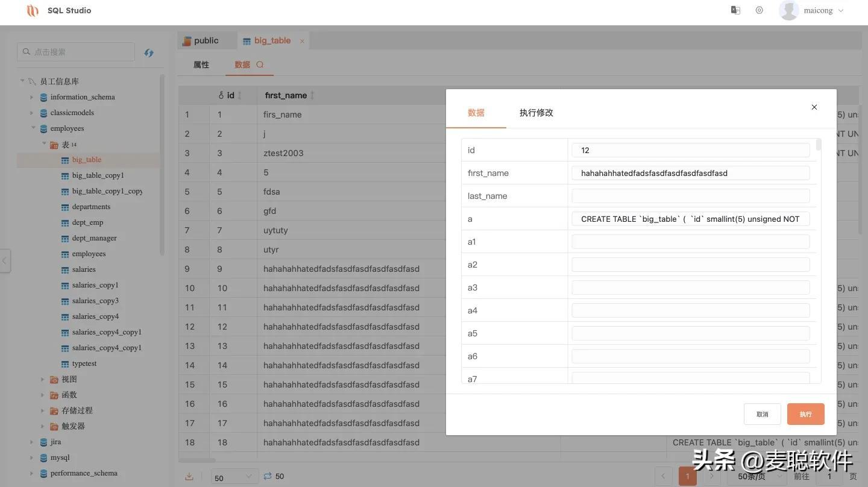Click the refresh icon next to 50 count
The width and height of the screenshot is (868, 487).
pyautogui.click(x=268, y=476)
